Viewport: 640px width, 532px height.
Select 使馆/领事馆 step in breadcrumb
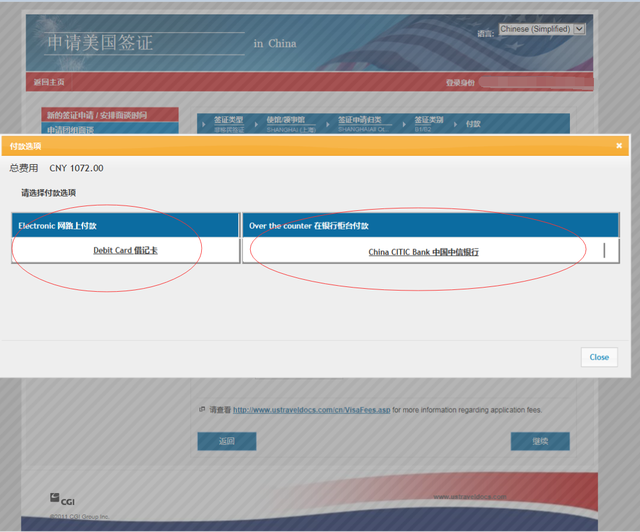coord(286,120)
